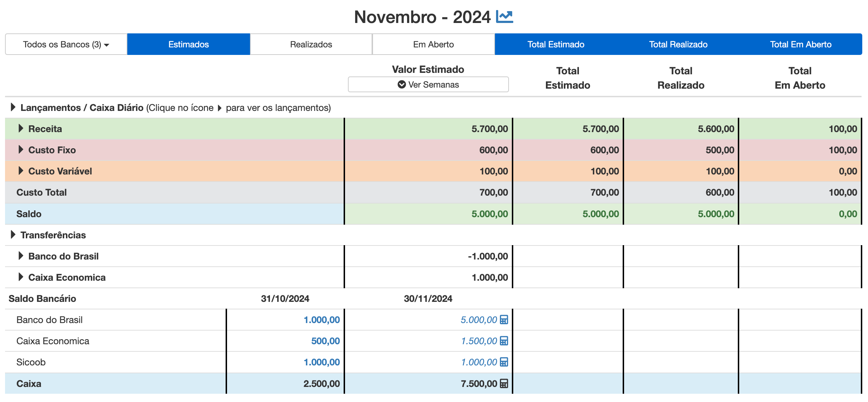Toggle the Total Em Aberto column
This screenshot has height=402, width=868.
(x=801, y=45)
